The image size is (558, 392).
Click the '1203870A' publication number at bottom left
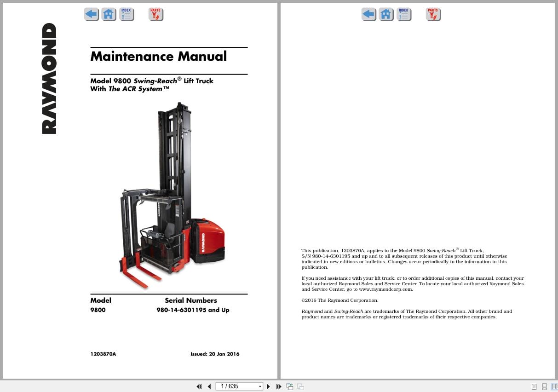[104, 354]
